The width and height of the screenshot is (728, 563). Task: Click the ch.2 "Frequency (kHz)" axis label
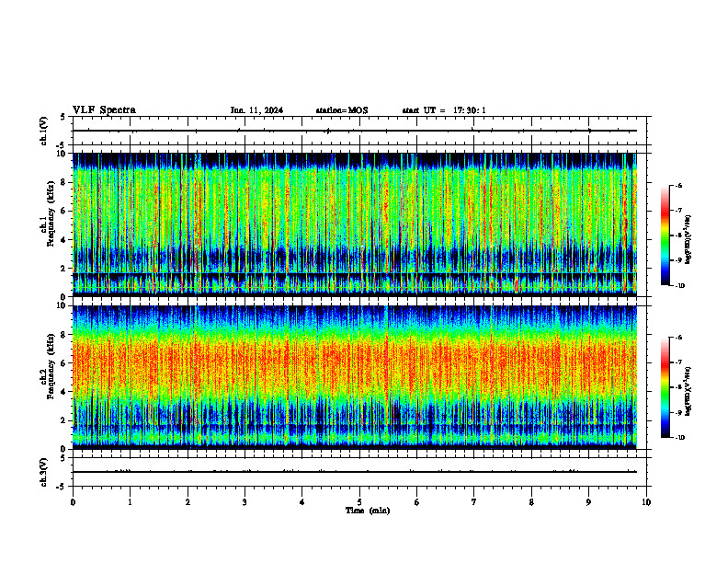[x=51, y=366]
